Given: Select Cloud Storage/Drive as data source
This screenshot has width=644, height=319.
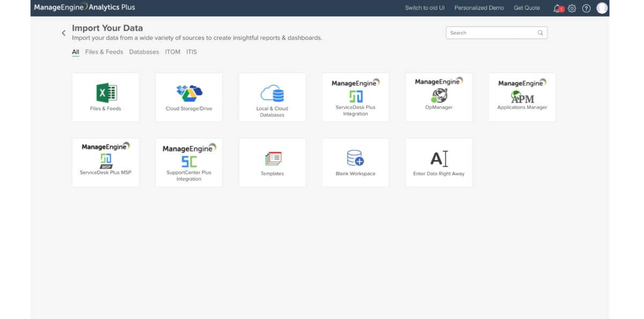Looking at the screenshot, I should (189, 97).
